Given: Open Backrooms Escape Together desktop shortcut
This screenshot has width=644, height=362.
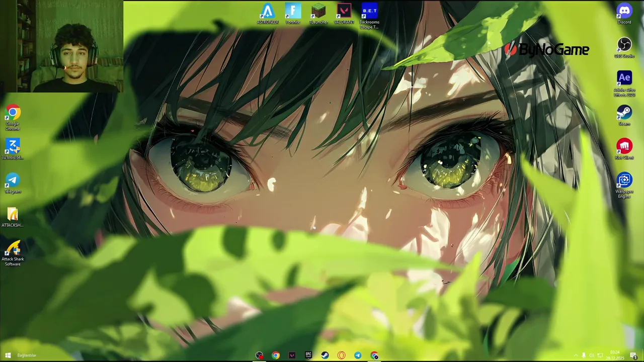Looking at the screenshot, I should (369, 17).
